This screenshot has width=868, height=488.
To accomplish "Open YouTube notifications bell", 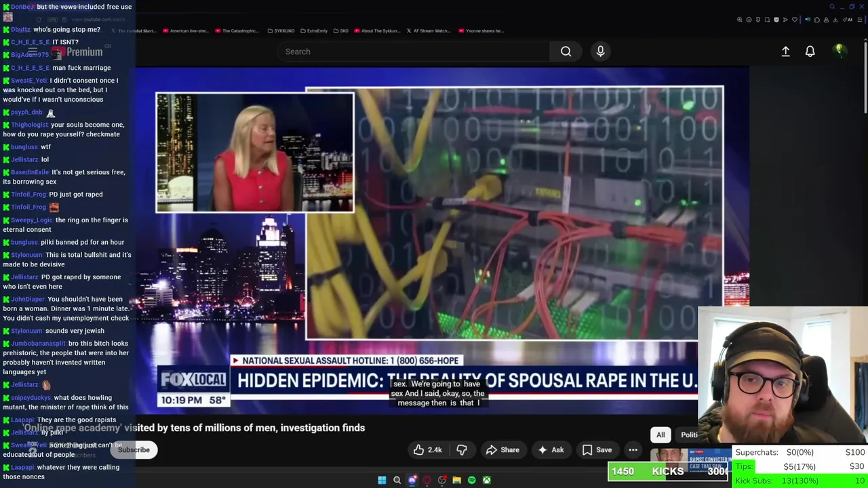I will pos(810,52).
